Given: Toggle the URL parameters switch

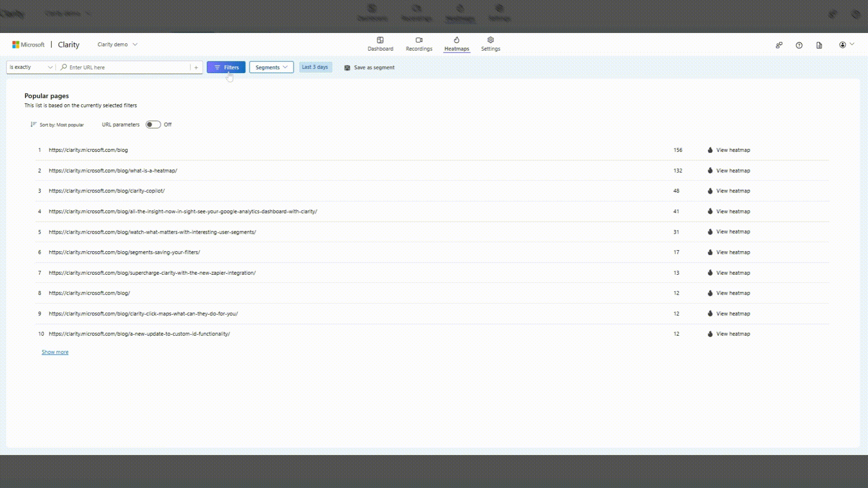Looking at the screenshot, I should tap(153, 125).
